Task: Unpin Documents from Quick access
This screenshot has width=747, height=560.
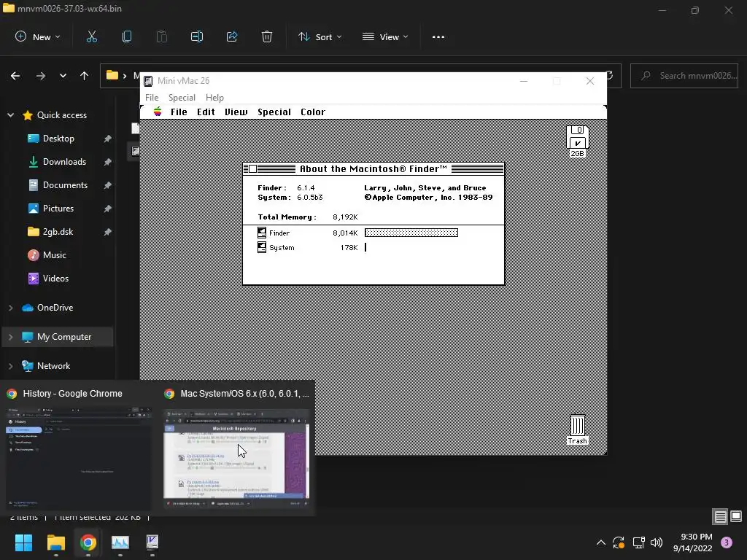Action: tap(108, 185)
